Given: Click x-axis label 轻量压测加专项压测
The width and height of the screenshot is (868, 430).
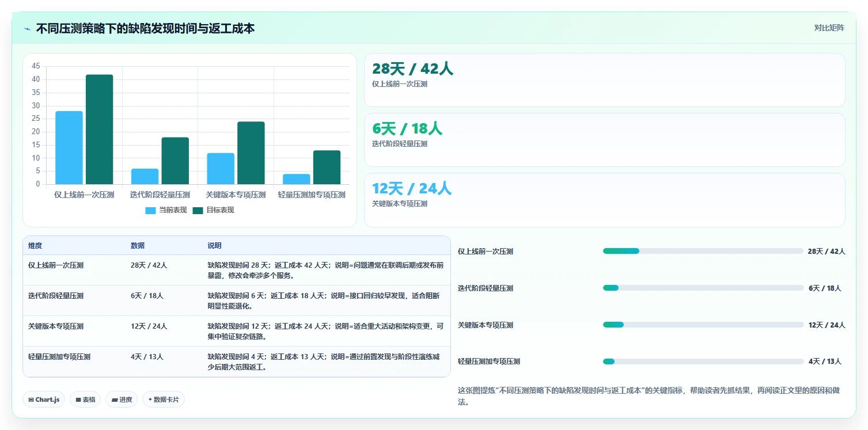Looking at the screenshot, I should 312,195.
